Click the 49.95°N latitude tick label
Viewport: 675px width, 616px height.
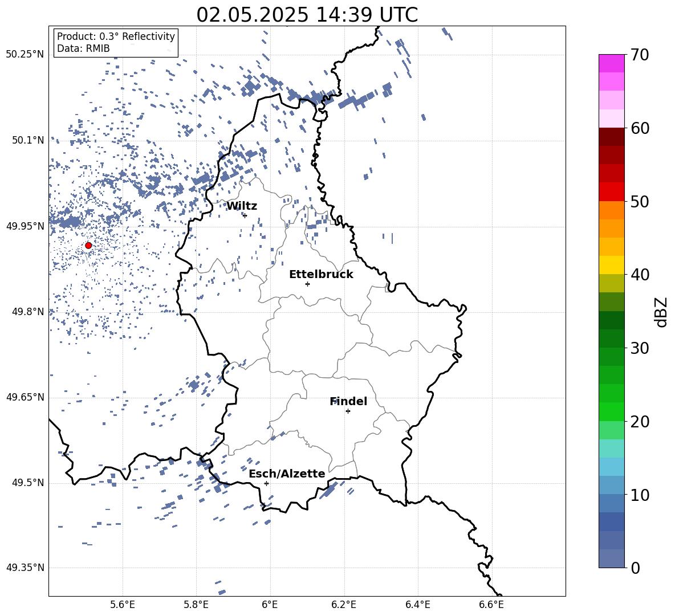click(25, 226)
